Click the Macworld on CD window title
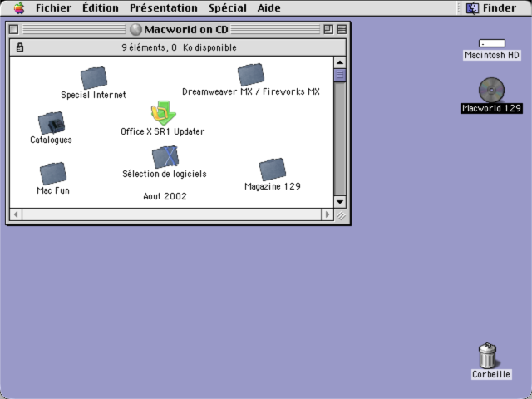Screen dimensions: 532x399 [186, 30]
